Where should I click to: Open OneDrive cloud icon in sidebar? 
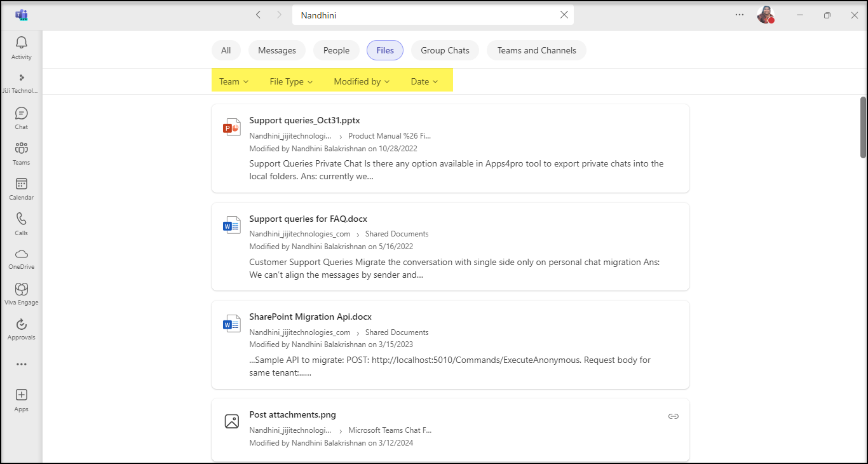click(21, 254)
